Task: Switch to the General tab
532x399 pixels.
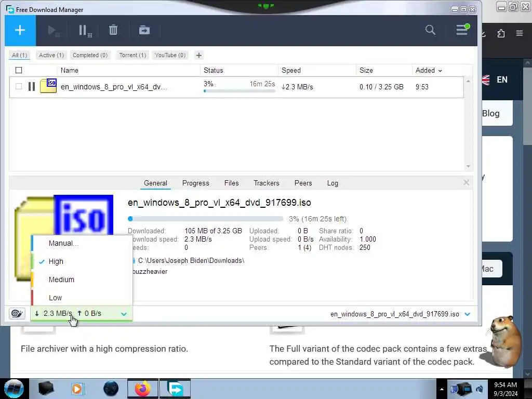Action: [x=155, y=183]
